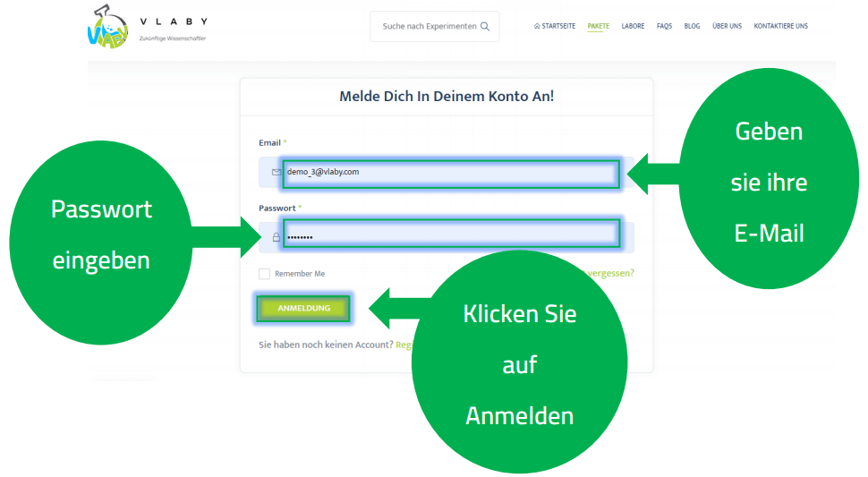This screenshot has height=477, width=868.
Task: Click the register link after 'keinen Account?'
Action: pos(404,345)
